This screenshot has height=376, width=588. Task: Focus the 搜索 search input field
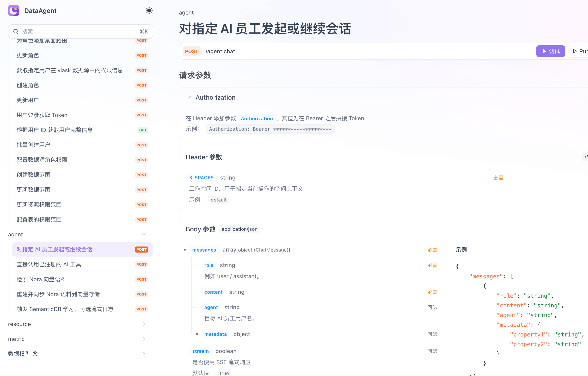coord(78,31)
